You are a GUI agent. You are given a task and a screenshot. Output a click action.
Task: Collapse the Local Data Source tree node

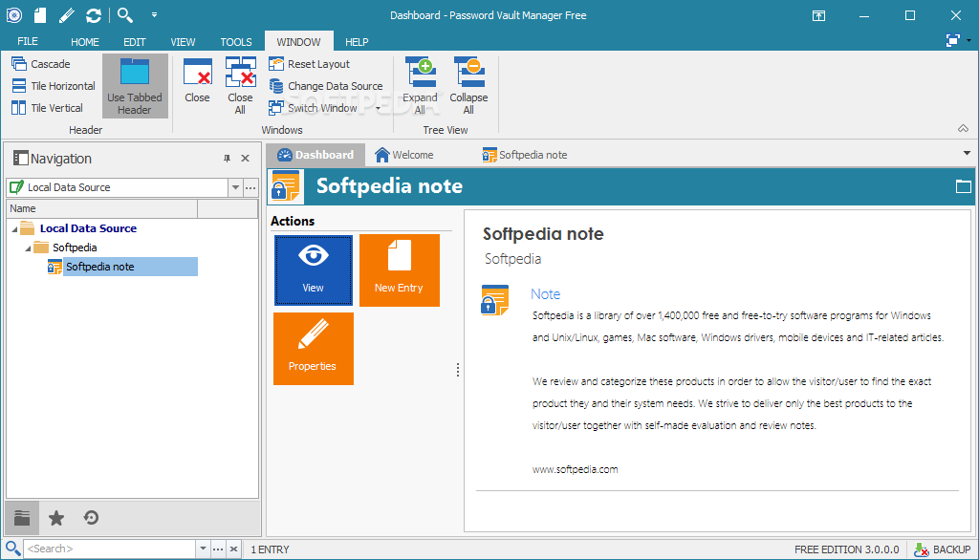(14, 229)
